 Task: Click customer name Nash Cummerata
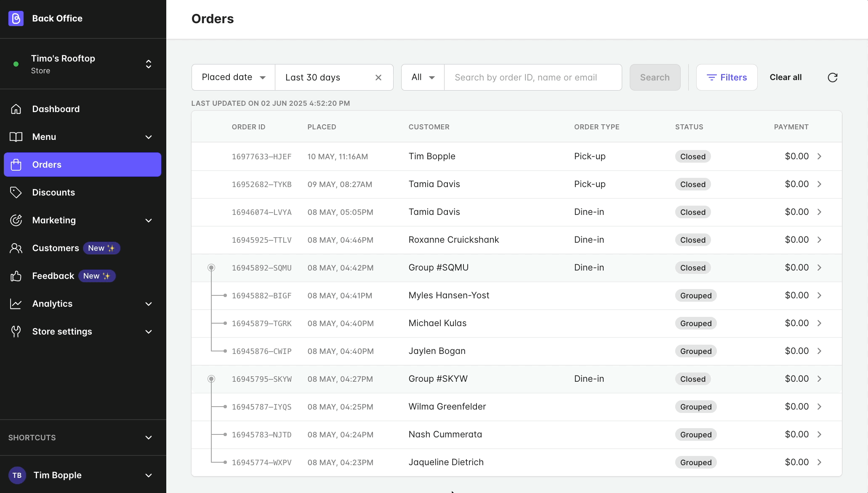pyautogui.click(x=445, y=434)
